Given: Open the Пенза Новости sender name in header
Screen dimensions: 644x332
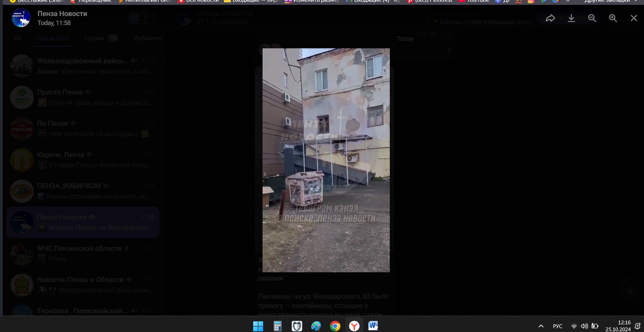Looking at the screenshot, I should (62, 14).
